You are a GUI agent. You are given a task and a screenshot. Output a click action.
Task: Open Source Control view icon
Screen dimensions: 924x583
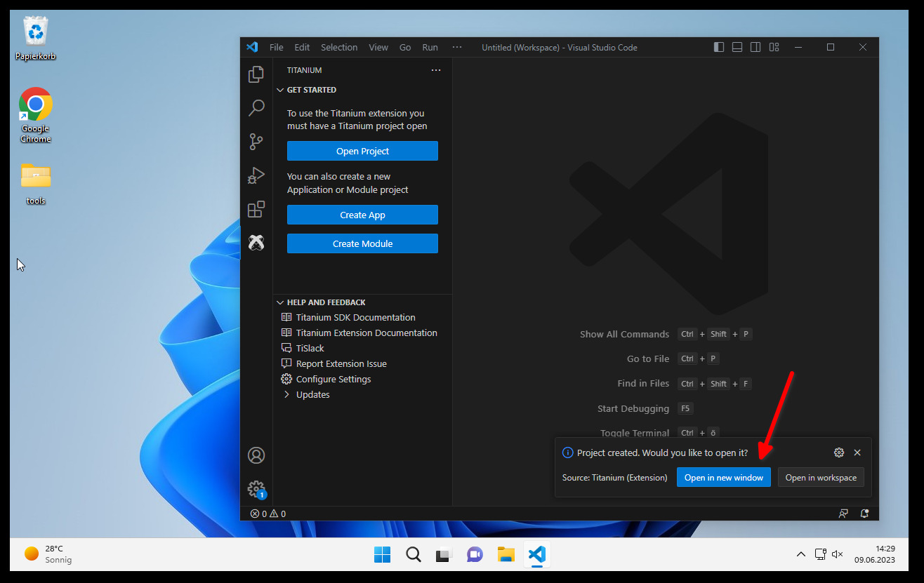(256, 141)
